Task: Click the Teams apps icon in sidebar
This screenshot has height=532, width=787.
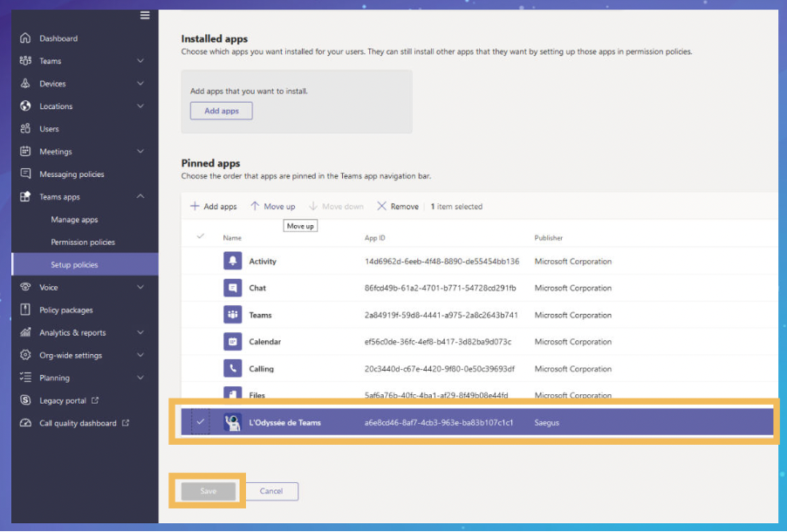Action: 25,196
